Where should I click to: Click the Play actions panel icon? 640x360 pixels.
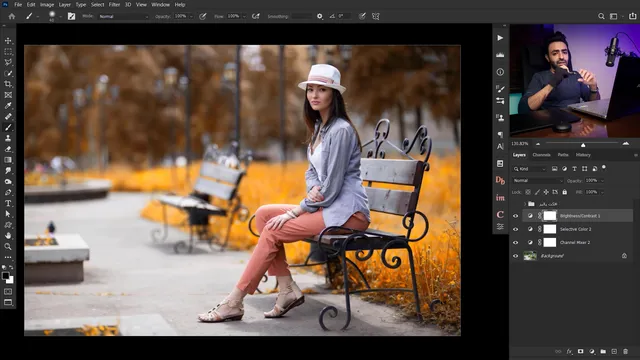[500, 38]
